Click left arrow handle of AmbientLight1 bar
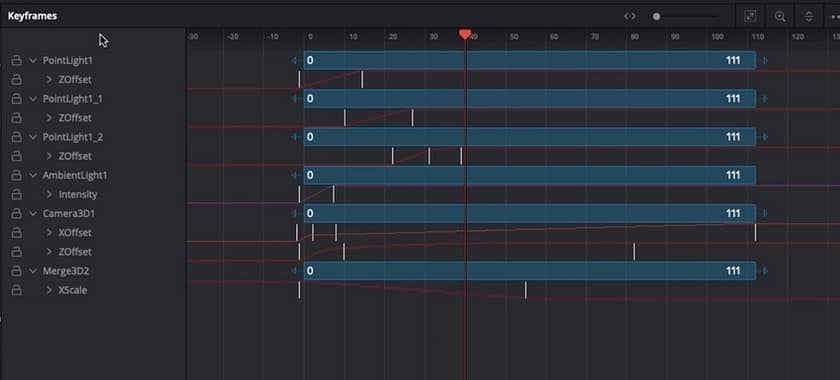 [x=294, y=175]
